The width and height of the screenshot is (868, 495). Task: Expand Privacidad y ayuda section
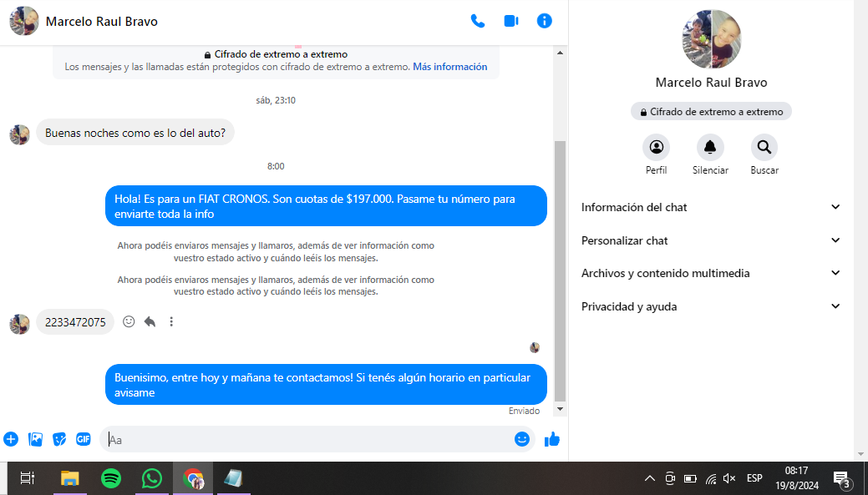tap(711, 306)
